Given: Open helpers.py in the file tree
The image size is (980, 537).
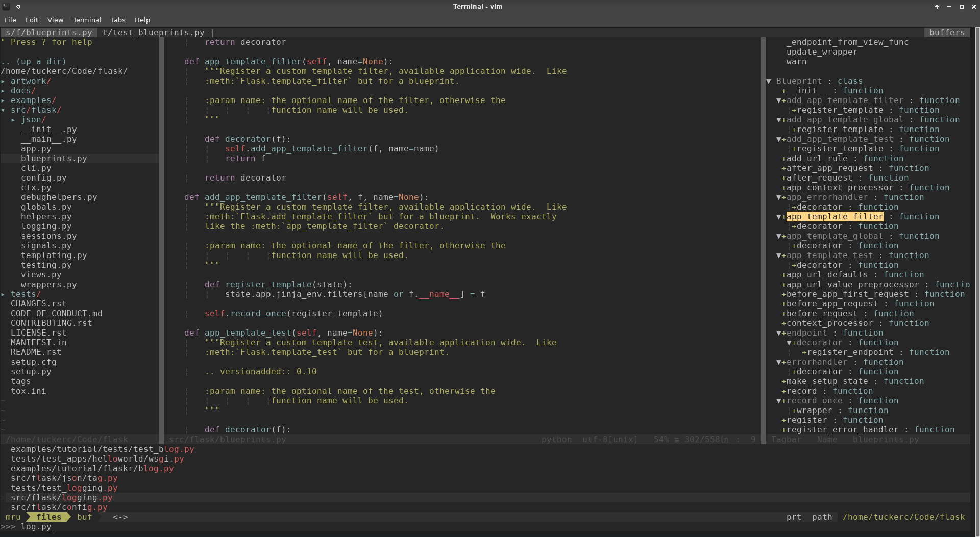Looking at the screenshot, I should pos(46,217).
